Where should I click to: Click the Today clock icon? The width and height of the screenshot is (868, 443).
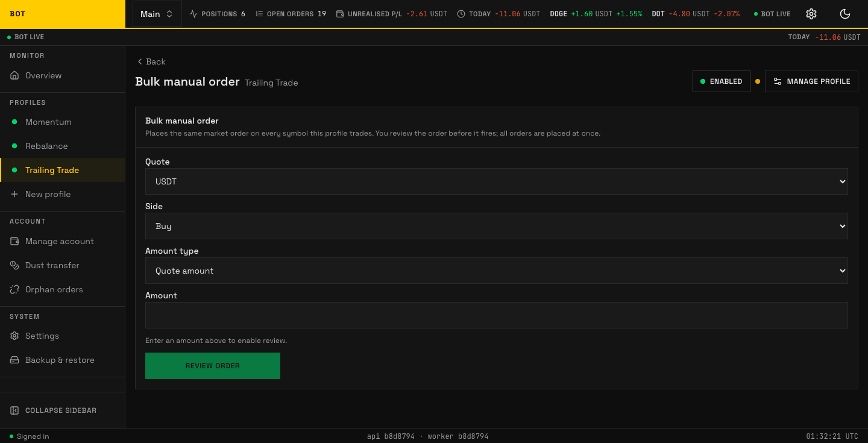click(461, 14)
